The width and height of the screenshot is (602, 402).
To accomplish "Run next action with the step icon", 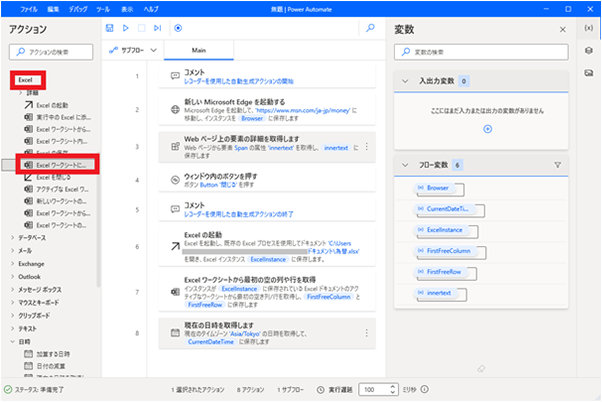I will click(x=157, y=28).
